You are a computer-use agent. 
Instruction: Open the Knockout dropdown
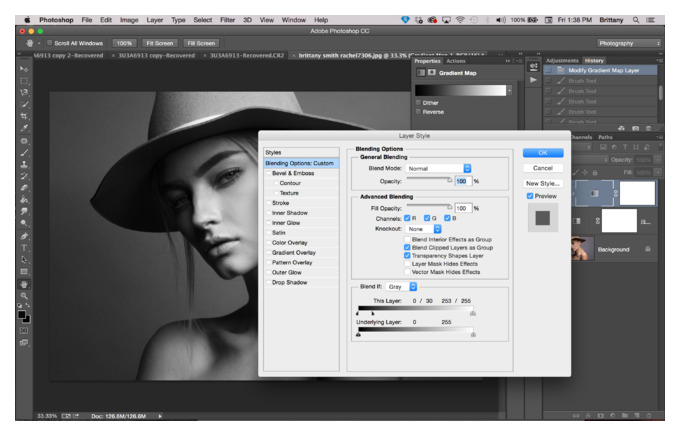pos(423,229)
